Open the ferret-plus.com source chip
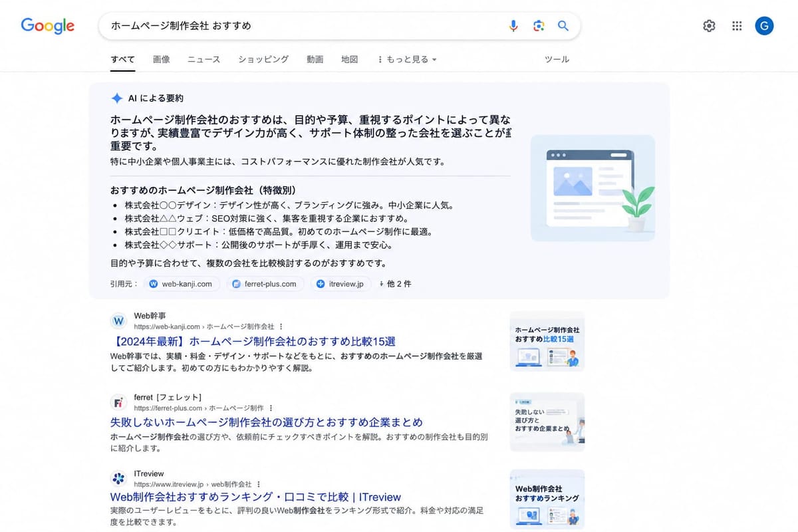 point(265,284)
